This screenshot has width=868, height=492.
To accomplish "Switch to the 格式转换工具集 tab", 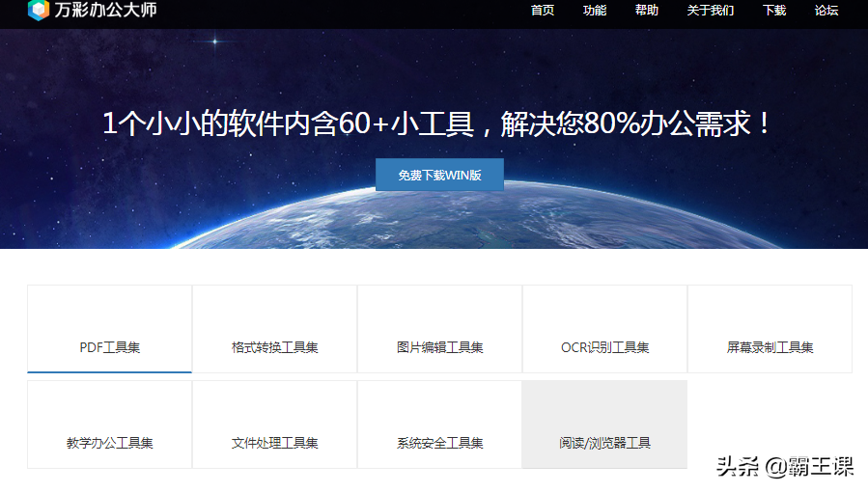I will coord(274,329).
